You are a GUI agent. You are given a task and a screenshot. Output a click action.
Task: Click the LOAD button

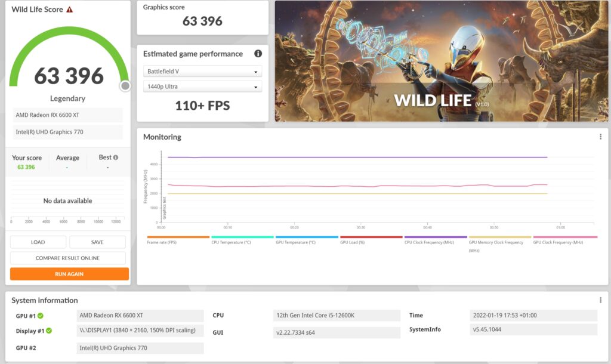(38, 242)
